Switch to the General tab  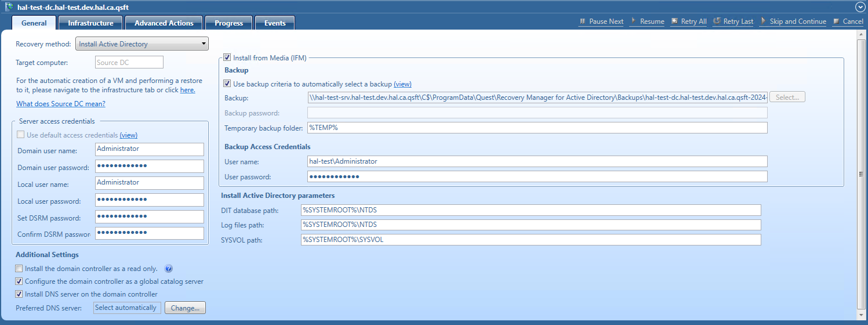[34, 23]
